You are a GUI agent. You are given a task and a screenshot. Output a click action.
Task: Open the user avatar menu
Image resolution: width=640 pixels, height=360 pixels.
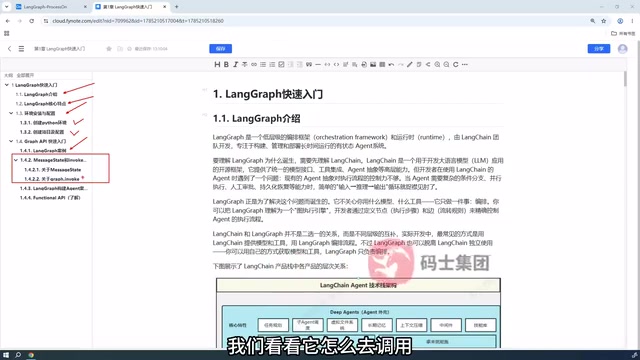tap(622, 49)
